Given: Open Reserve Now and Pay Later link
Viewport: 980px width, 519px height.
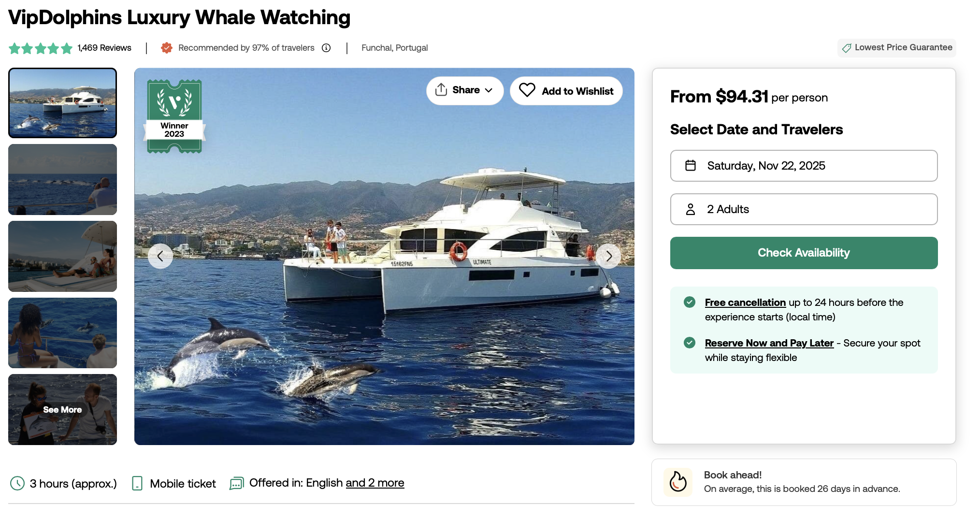Looking at the screenshot, I should click(x=769, y=343).
